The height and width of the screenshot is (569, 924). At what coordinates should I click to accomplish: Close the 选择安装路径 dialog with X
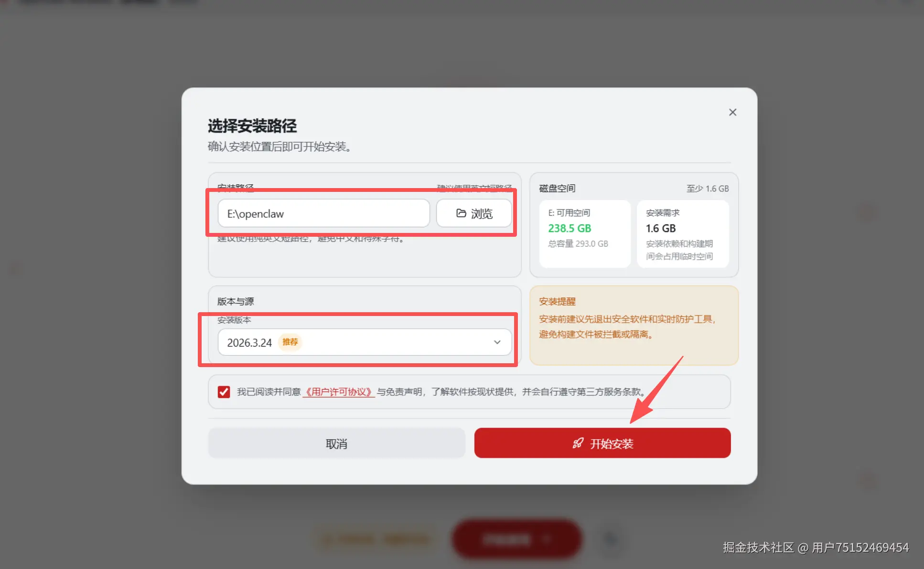click(x=732, y=112)
